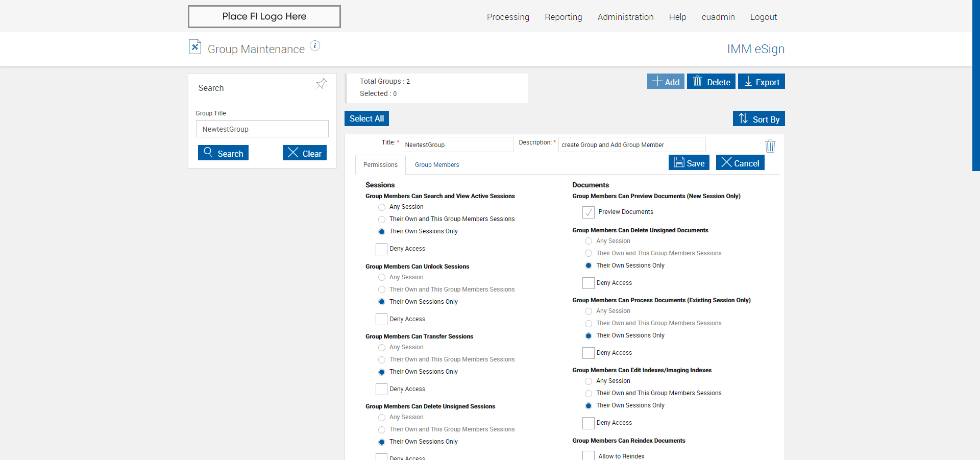Select Any Session for search active sessions
Screen dimensions: 980x460
click(x=382, y=207)
